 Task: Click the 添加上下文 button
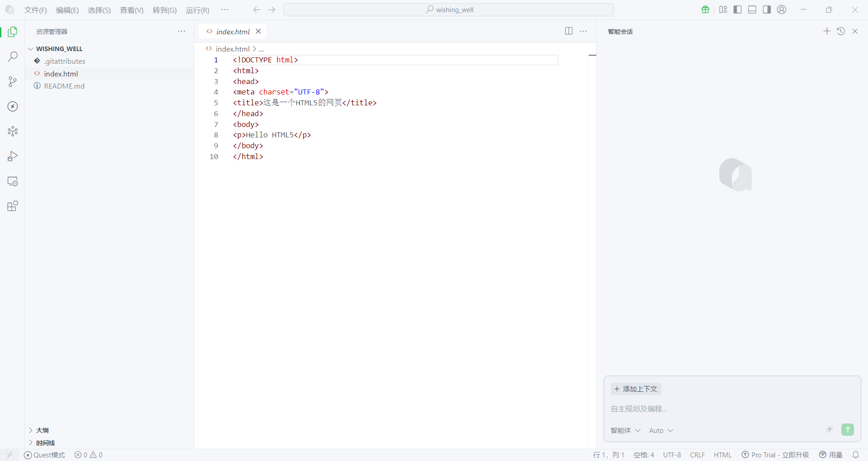[636, 389]
